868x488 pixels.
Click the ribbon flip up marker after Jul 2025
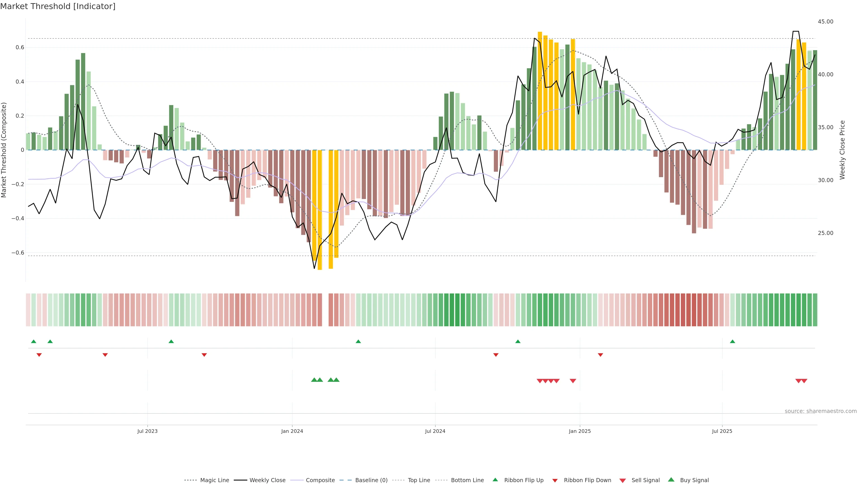pos(733,342)
